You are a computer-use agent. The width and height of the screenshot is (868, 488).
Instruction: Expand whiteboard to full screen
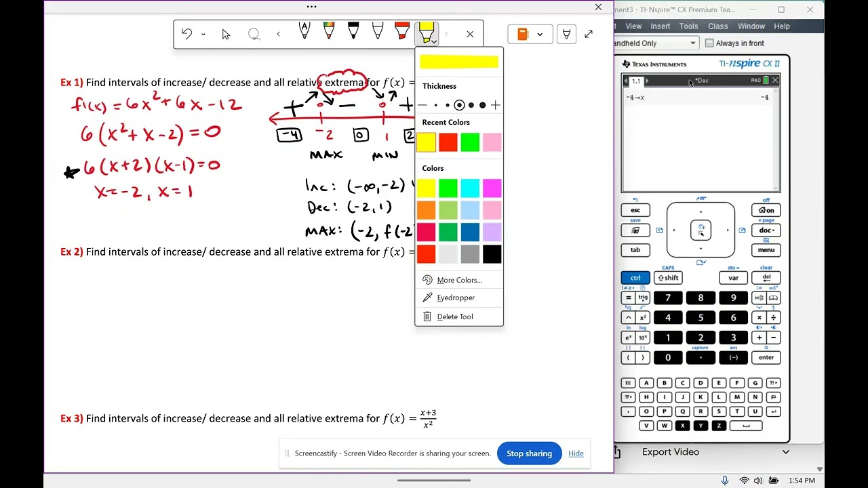pyautogui.click(x=589, y=34)
